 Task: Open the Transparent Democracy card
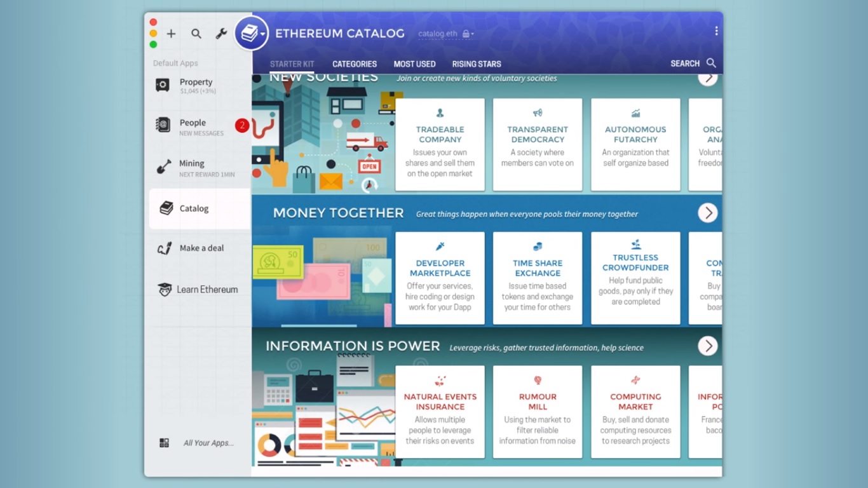click(x=538, y=144)
